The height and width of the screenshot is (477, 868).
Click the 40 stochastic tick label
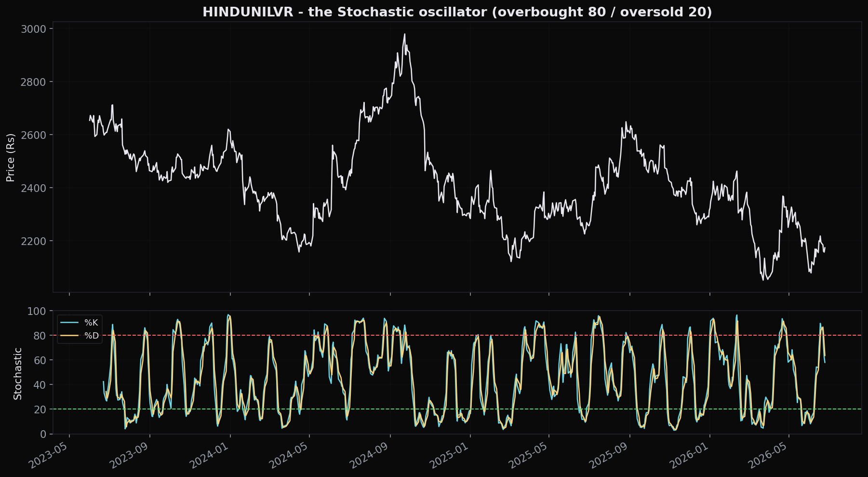(x=40, y=385)
